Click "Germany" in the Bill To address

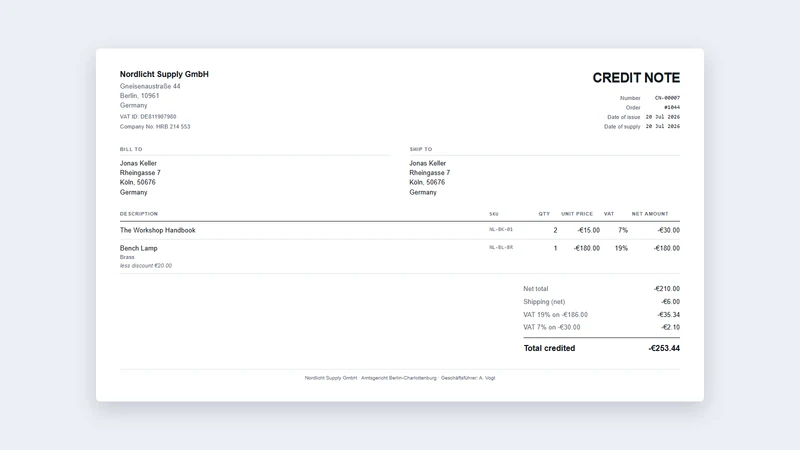(134, 192)
